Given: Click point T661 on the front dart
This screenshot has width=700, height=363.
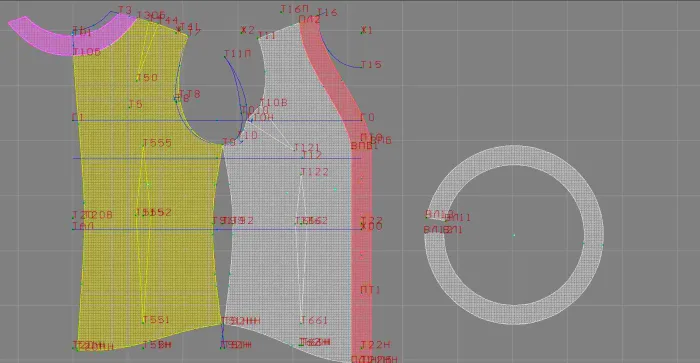Looking at the screenshot, I should coord(314,320).
